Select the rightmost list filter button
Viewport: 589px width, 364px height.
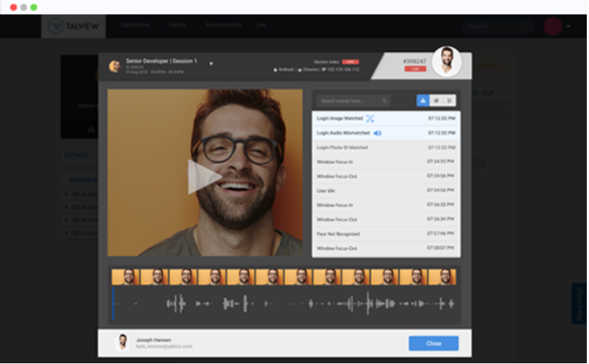pos(449,101)
